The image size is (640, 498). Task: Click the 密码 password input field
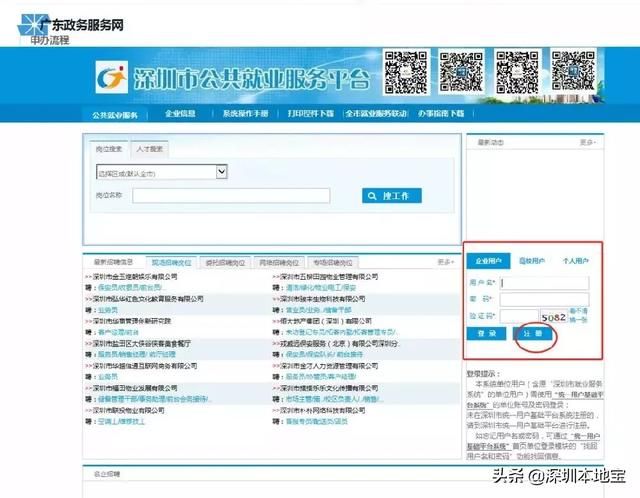point(544,299)
